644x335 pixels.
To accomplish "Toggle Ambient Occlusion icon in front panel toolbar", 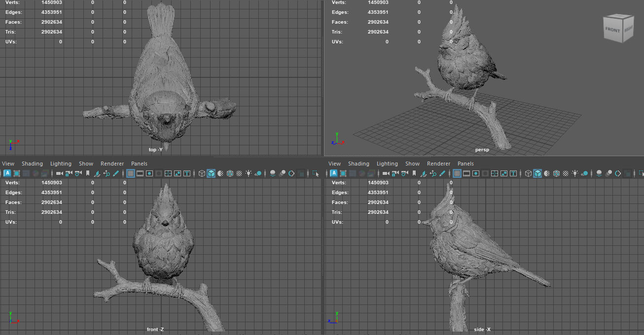I will click(x=273, y=173).
